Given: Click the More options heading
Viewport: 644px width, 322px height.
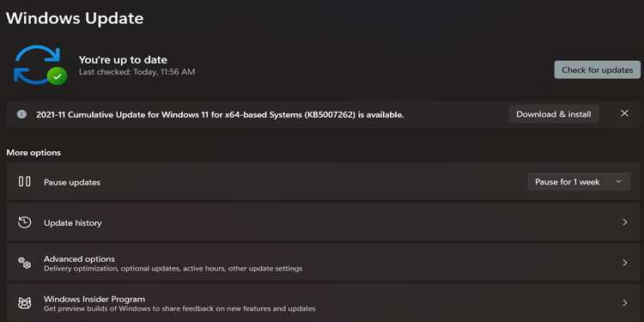Looking at the screenshot, I should click(33, 153).
